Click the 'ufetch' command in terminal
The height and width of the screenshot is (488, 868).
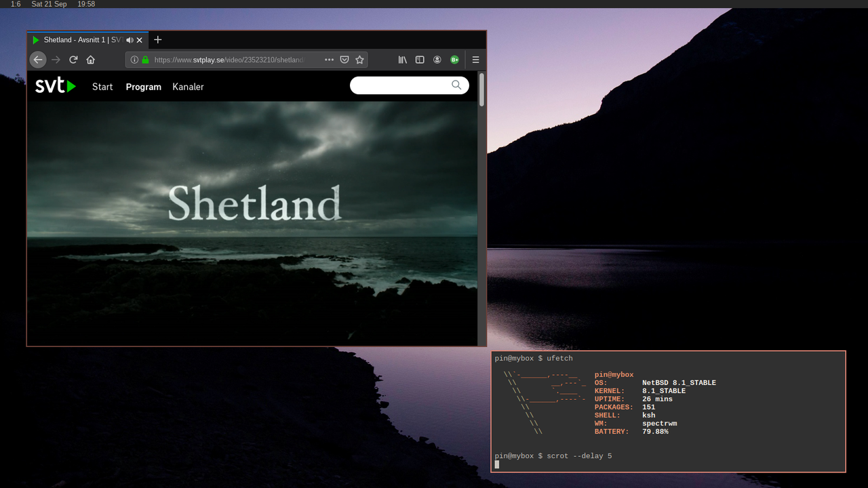560,358
